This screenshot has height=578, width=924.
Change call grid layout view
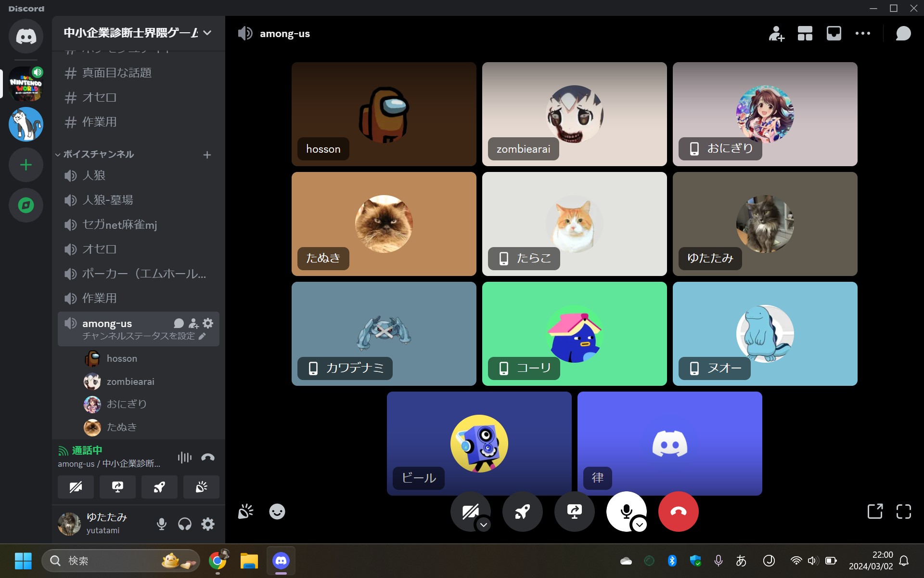(805, 34)
